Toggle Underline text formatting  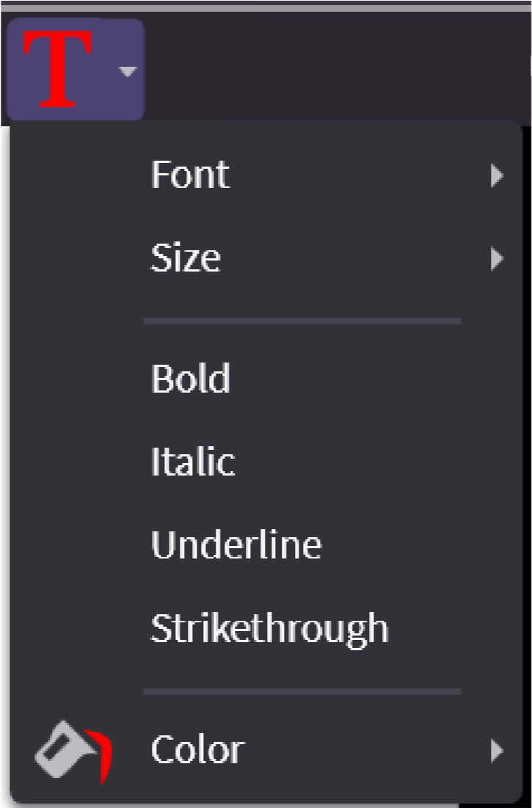point(236,545)
